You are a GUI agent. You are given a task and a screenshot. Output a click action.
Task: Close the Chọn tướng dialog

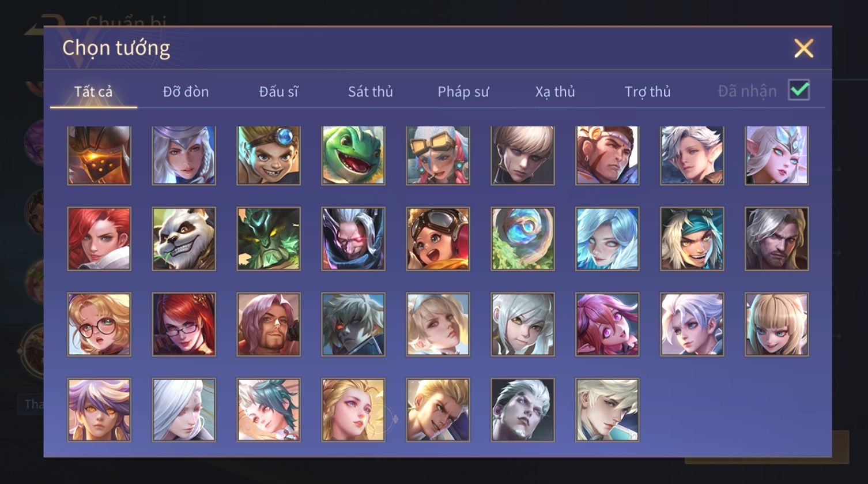803,48
